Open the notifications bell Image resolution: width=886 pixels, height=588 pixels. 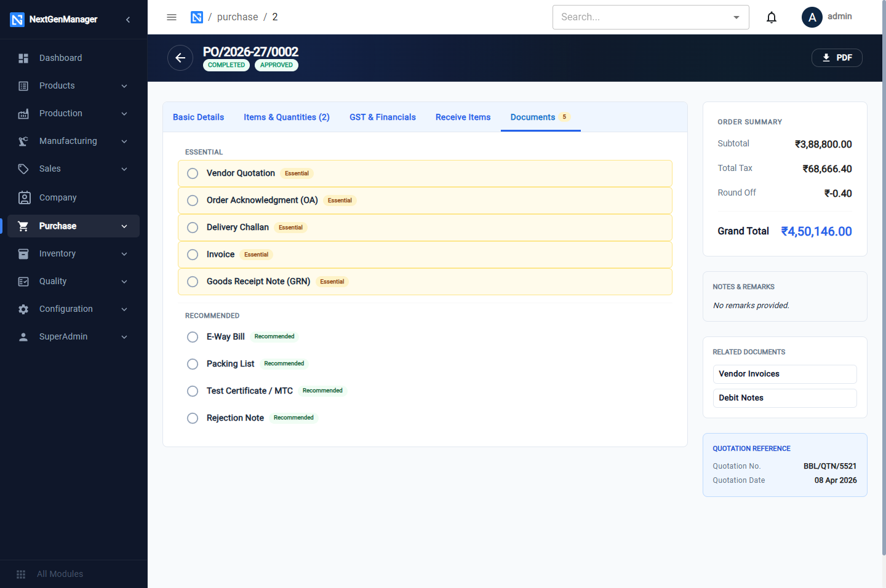pyautogui.click(x=772, y=17)
